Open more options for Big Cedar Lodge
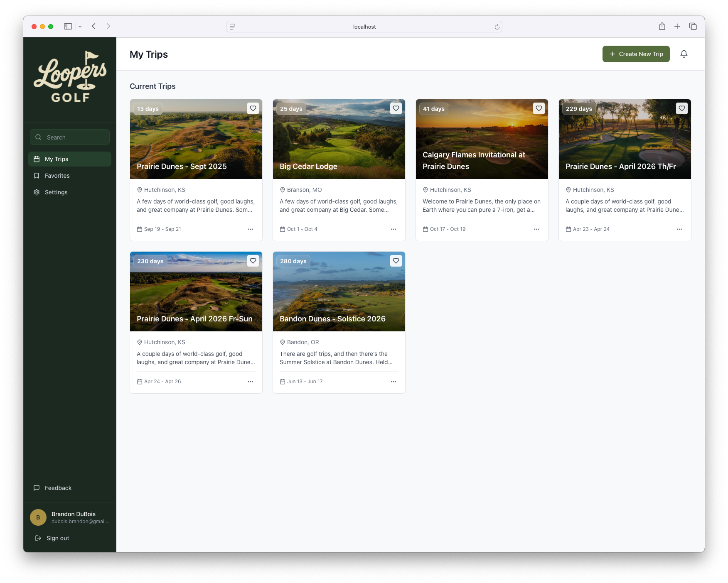The width and height of the screenshot is (728, 583). tap(393, 229)
